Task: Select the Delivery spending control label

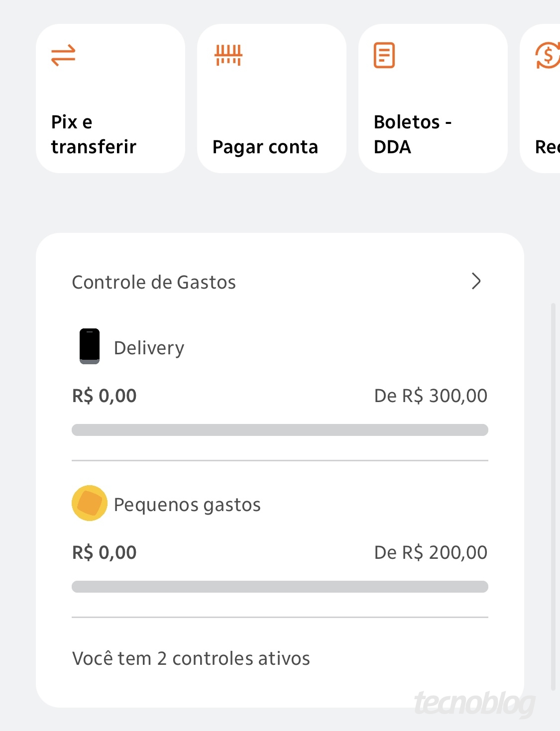Action: pos(149,348)
